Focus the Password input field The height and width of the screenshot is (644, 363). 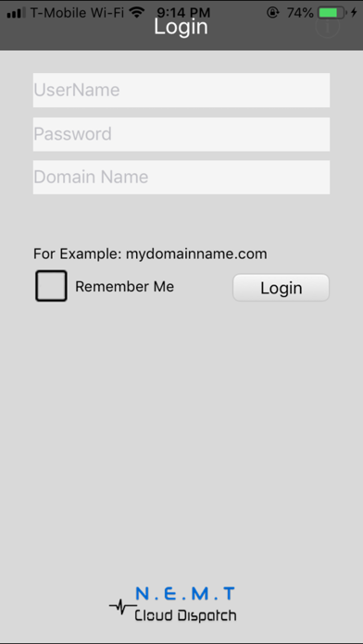[x=181, y=134]
